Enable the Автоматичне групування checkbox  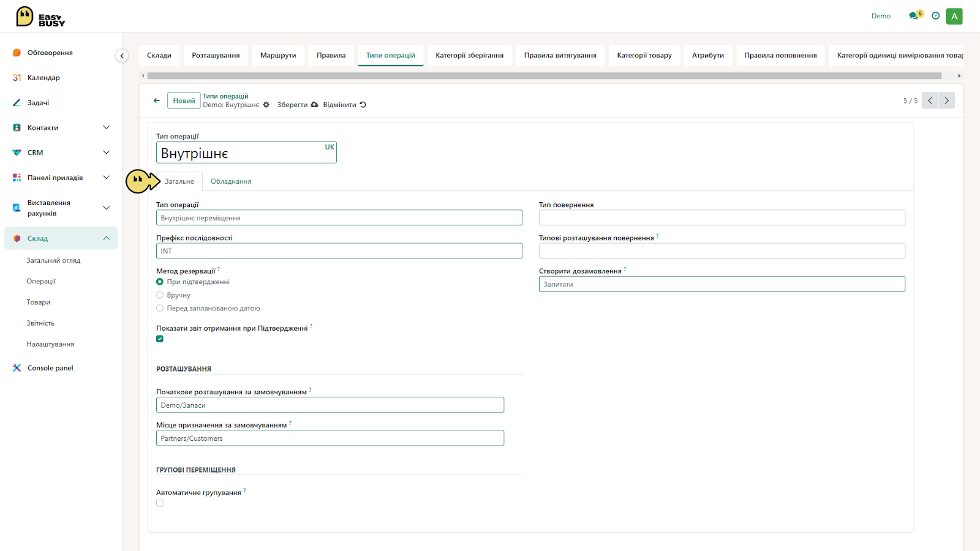(160, 503)
